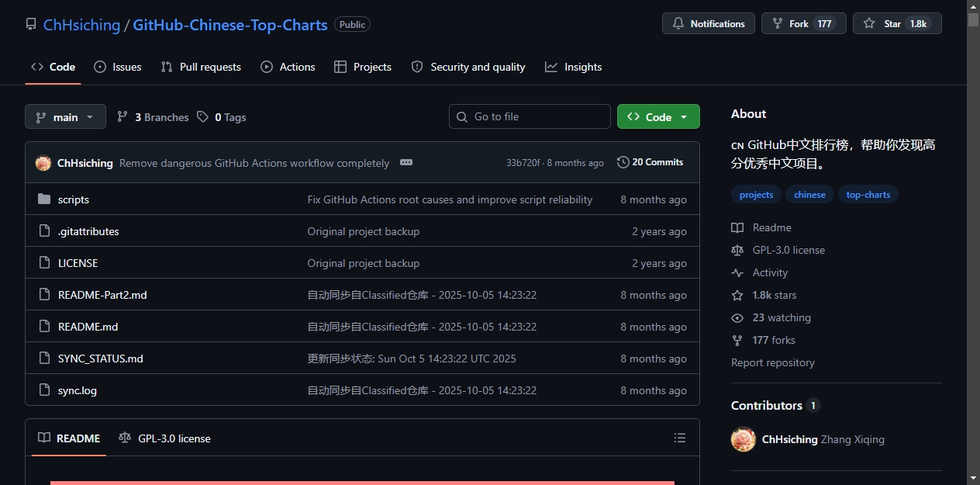
Task: Switch to the Code tab
Action: click(53, 67)
